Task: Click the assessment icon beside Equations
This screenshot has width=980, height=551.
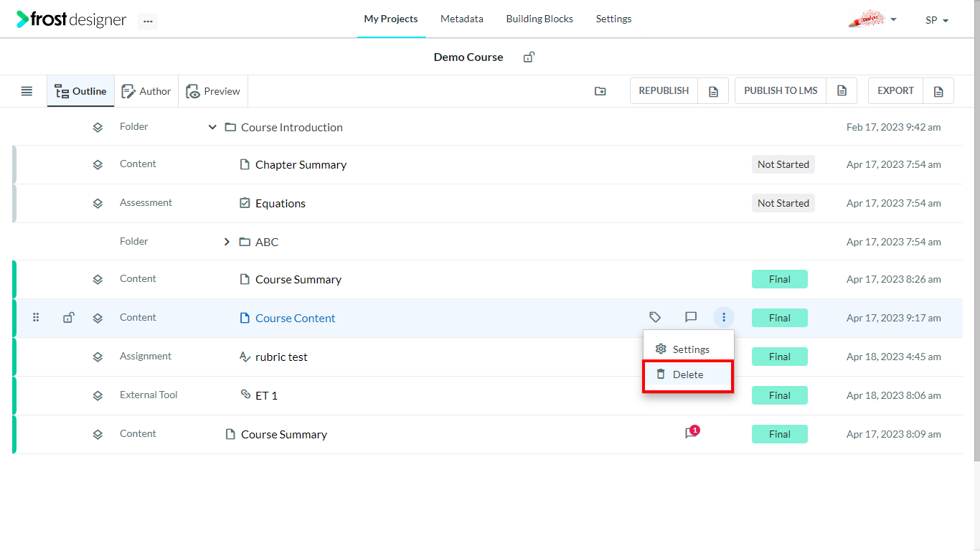Action: [x=245, y=203]
